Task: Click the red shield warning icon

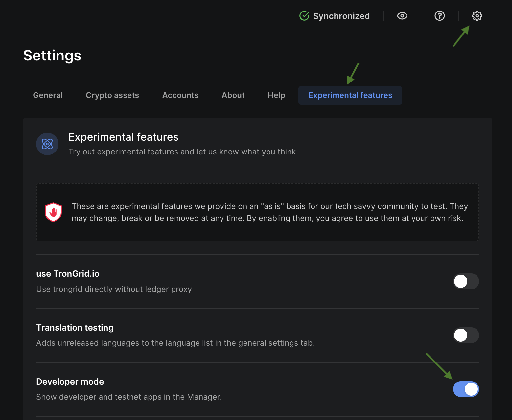Action: pos(53,212)
